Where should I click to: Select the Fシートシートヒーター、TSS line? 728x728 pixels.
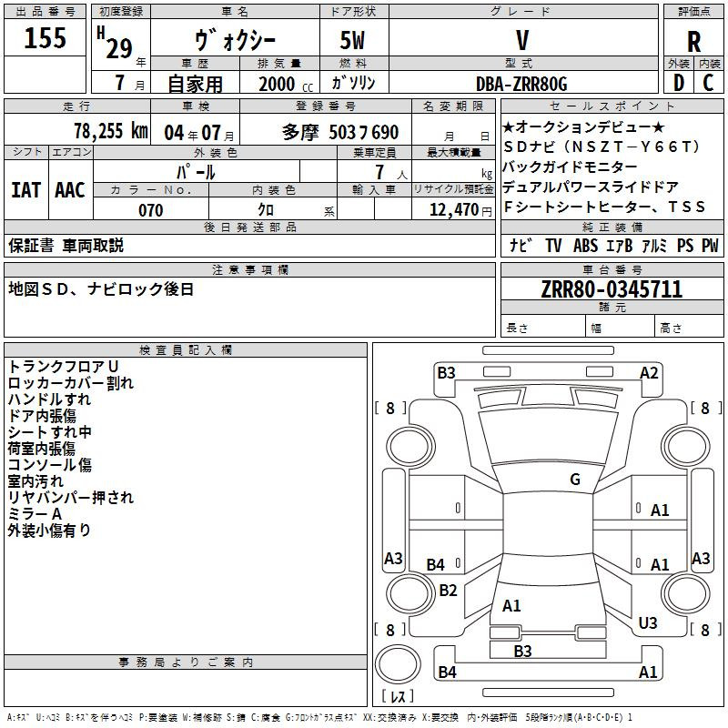[x=604, y=207]
